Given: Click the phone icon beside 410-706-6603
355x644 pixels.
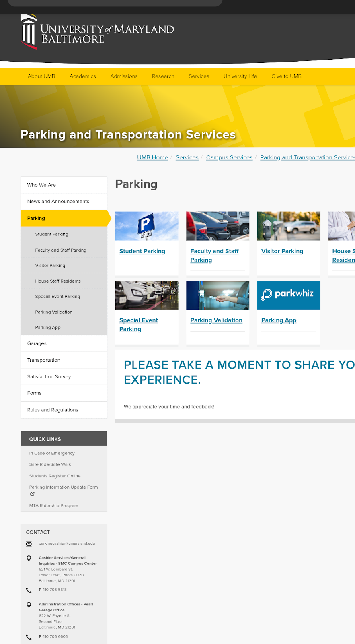Looking at the screenshot, I should click(x=29, y=637).
